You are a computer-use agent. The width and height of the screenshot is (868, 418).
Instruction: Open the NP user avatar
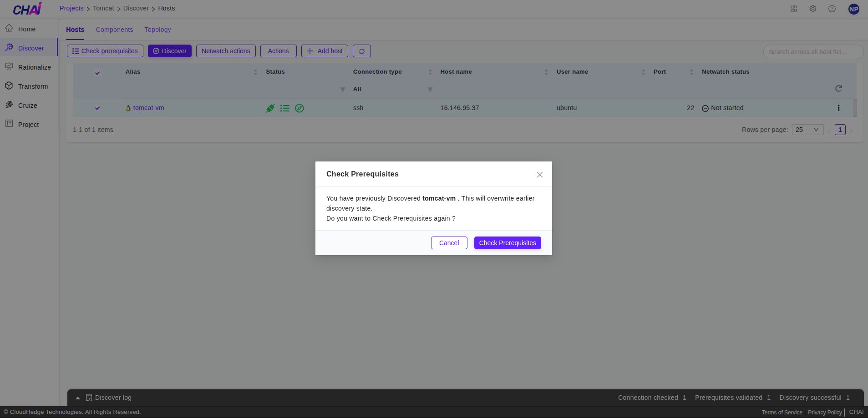854,9
